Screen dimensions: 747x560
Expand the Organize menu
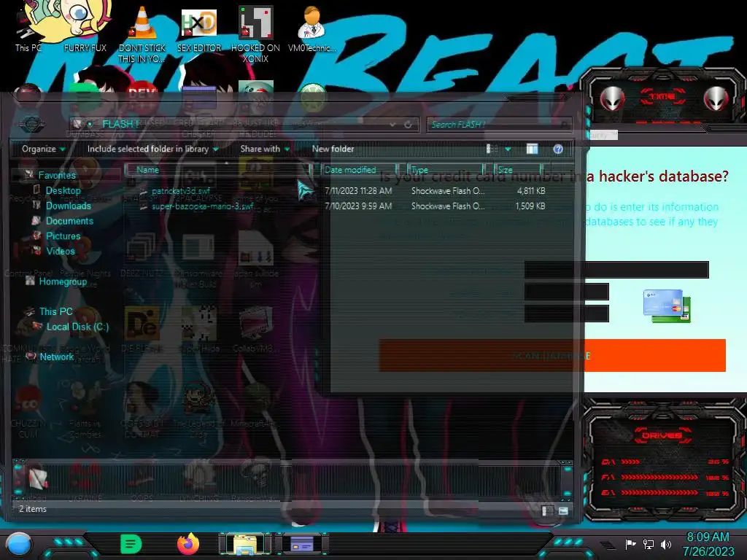pyautogui.click(x=43, y=149)
